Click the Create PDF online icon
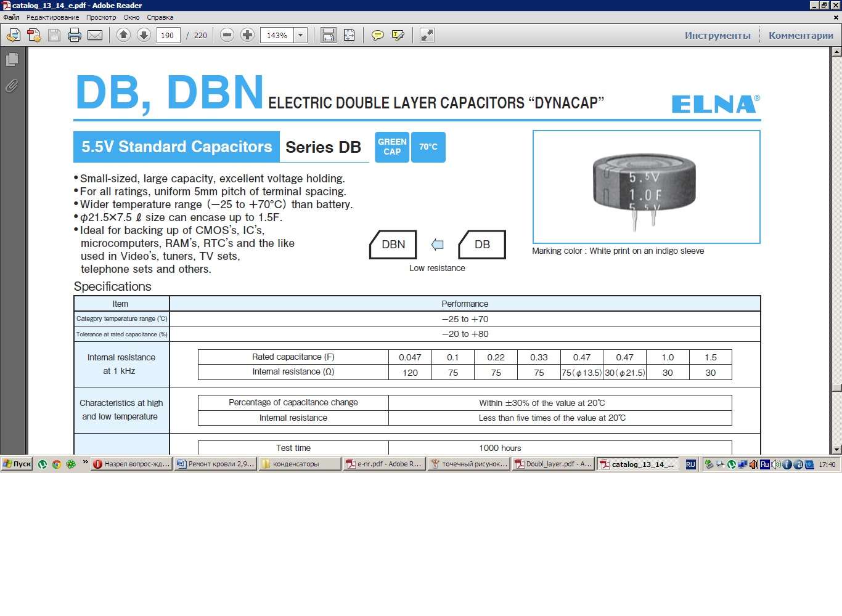Image resolution: width=842 pixels, height=616 pixels. [x=34, y=35]
